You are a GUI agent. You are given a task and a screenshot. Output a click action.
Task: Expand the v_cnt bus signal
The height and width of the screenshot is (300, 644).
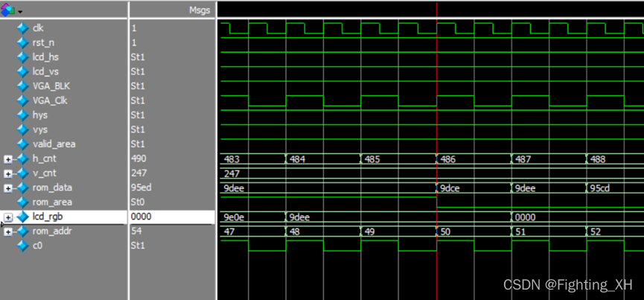tap(7, 173)
